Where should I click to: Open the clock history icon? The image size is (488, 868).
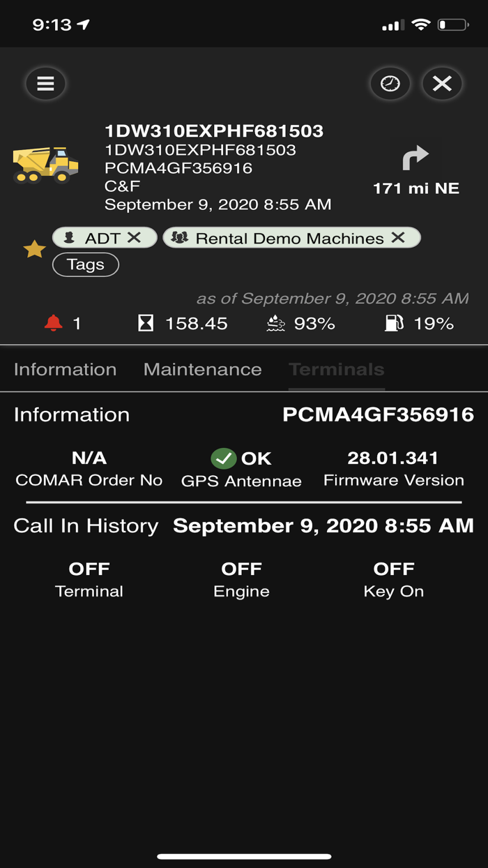point(390,84)
